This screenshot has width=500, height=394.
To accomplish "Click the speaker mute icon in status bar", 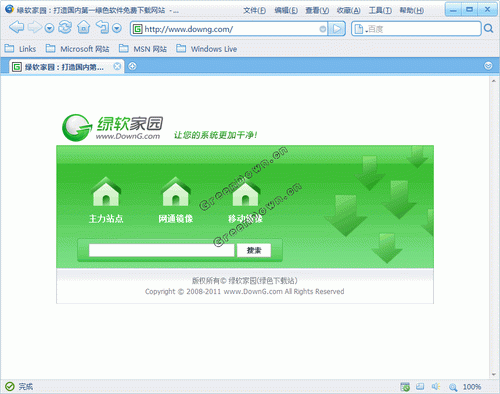I will coord(436,387).
